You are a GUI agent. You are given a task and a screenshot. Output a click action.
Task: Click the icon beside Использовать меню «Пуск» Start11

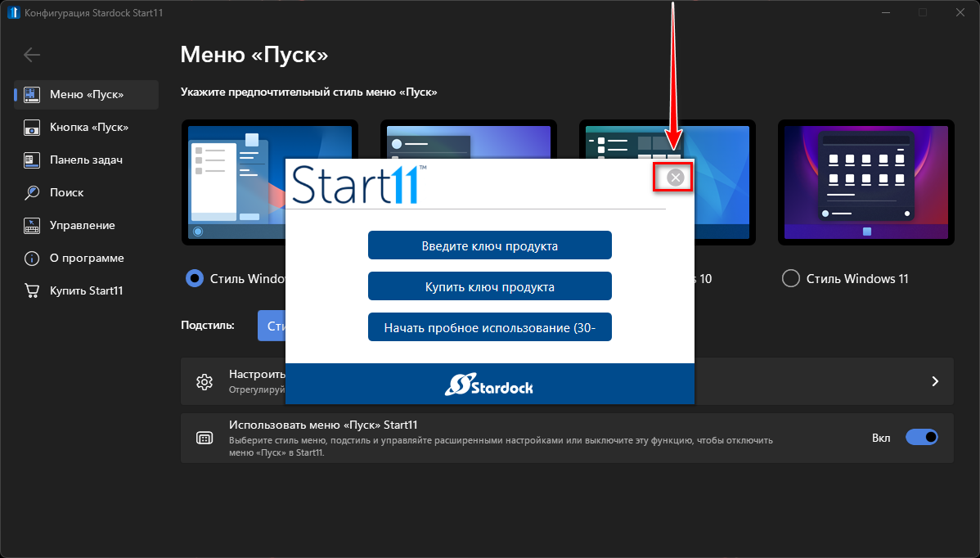(x=205, y=438)
